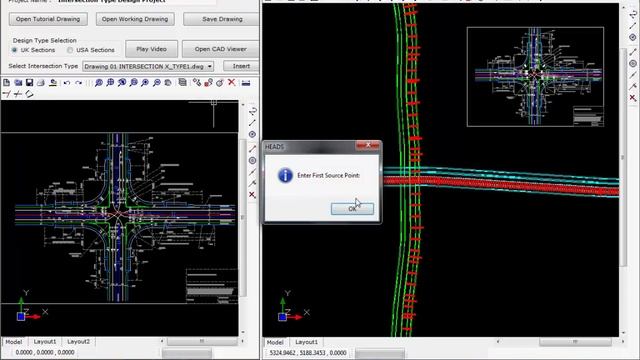
Task: Click the Open Tutorial Drawing button
Action: tap(48, 19)
